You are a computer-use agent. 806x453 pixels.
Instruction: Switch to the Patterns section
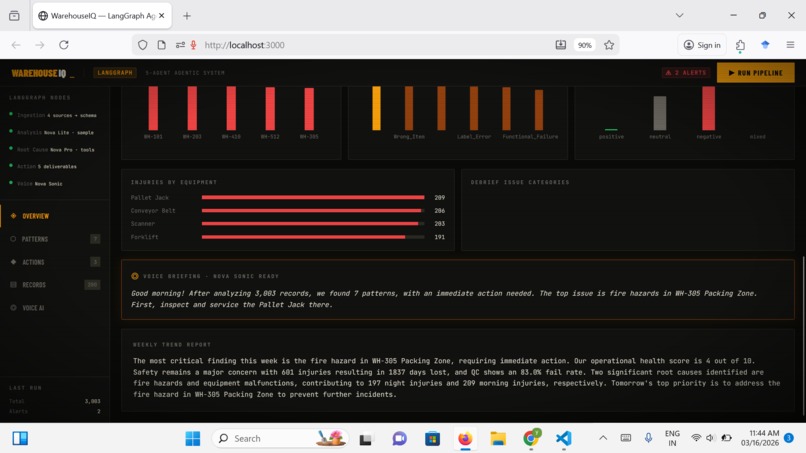(x=54, y=239)
